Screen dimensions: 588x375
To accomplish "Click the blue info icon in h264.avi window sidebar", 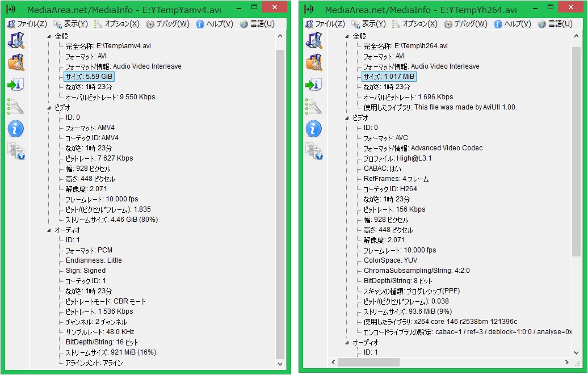I will [314, 129].
